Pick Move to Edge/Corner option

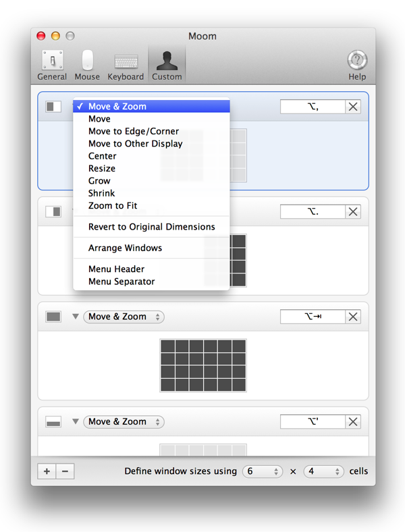point(151,131)
